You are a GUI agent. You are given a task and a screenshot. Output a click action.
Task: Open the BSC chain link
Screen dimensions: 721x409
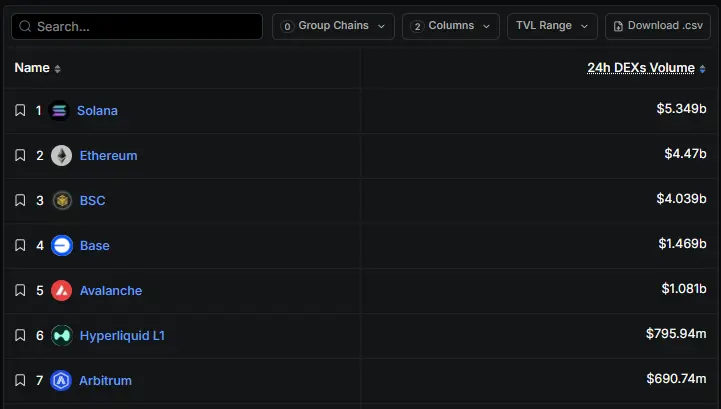[92, 201]
